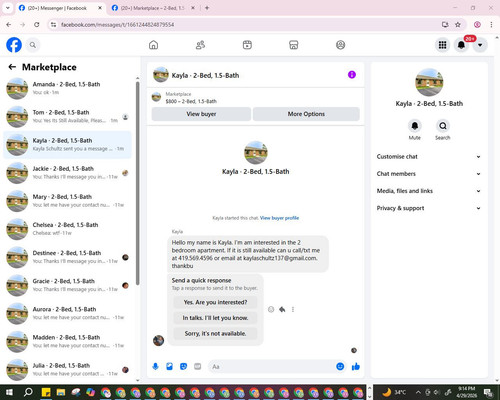Send quick response Yes. Are you interested?

(215, 302)
